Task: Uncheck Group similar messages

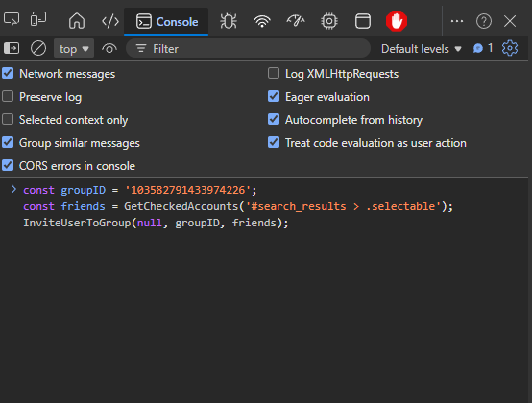Action: coord(8,142)
